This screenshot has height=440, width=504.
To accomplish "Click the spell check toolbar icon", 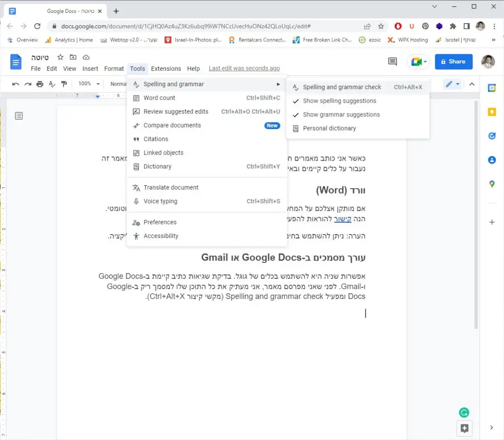I will coord(52,84).
